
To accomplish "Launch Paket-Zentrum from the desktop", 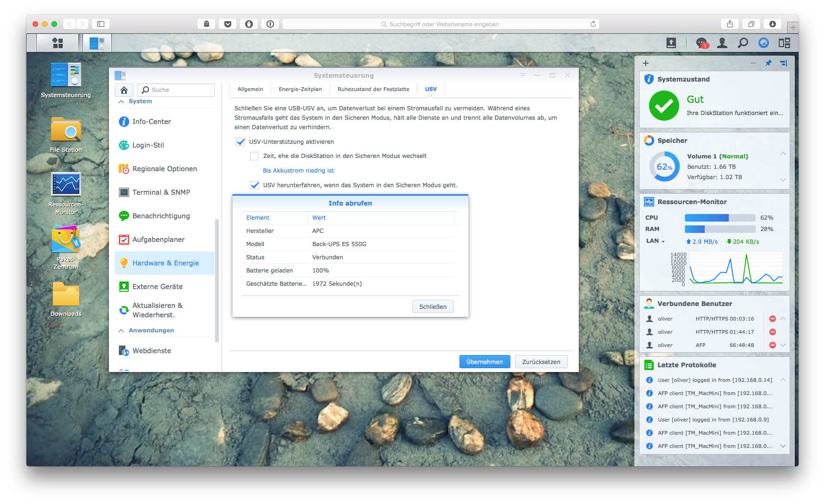I will (66, 240).
